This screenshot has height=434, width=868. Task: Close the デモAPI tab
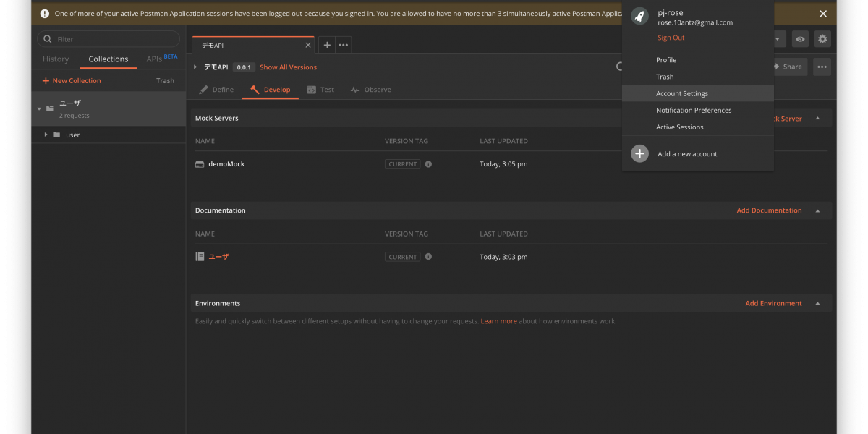pos(307,45)
